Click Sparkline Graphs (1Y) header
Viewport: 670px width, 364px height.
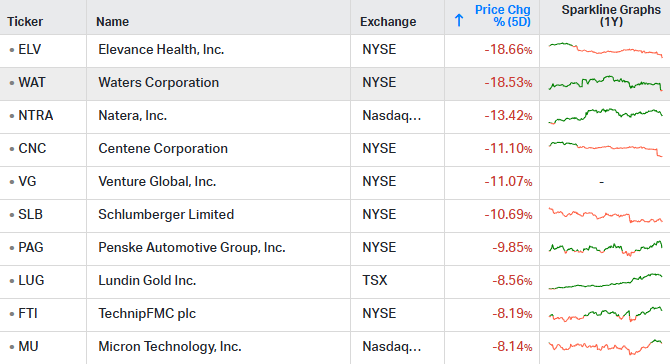[x=611, y=16]
